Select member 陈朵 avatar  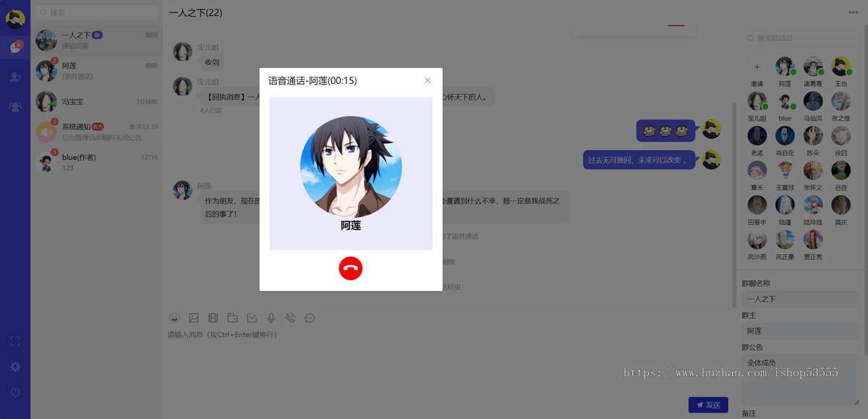tap(813, 136)
